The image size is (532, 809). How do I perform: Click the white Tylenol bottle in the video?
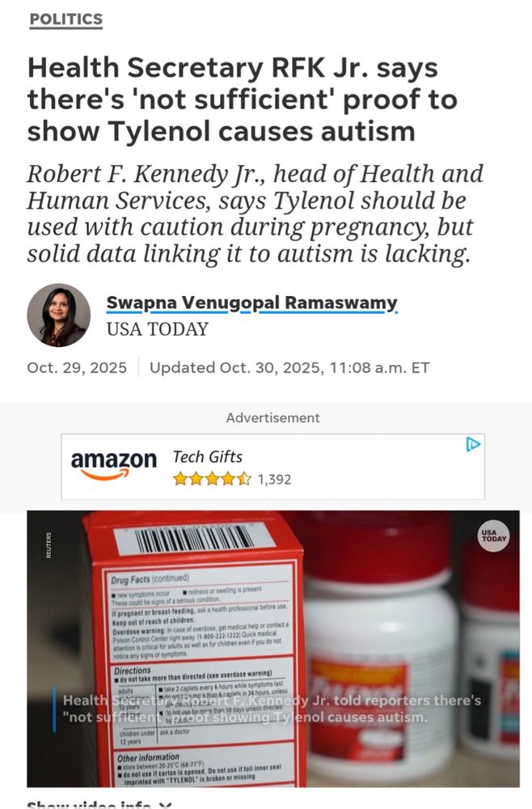[x=381, y=666]
